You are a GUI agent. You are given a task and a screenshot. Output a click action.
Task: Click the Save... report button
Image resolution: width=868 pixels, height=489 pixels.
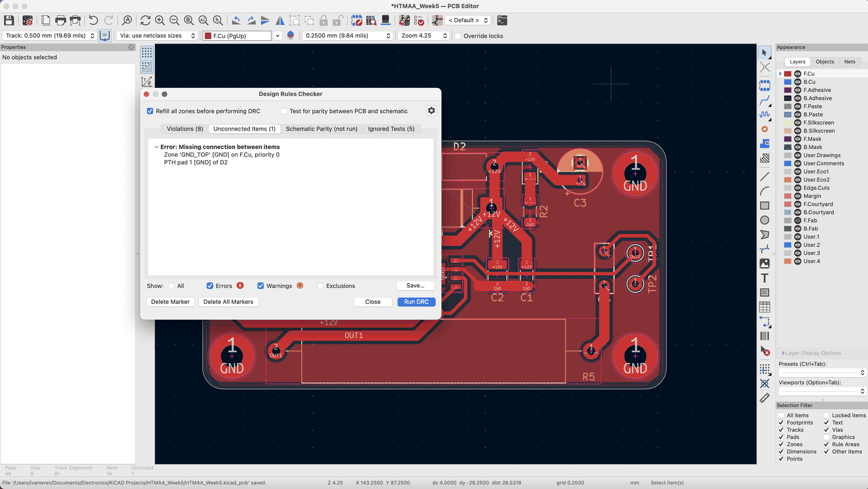coord(416,286)
